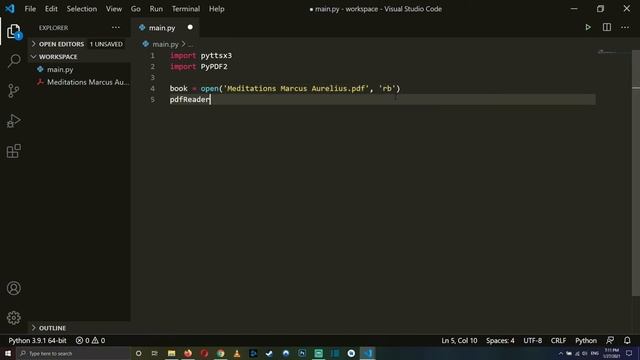Change indentation via Spaces: 4
The width and height of the screenshot is (640, 360).
coord(500,340)
